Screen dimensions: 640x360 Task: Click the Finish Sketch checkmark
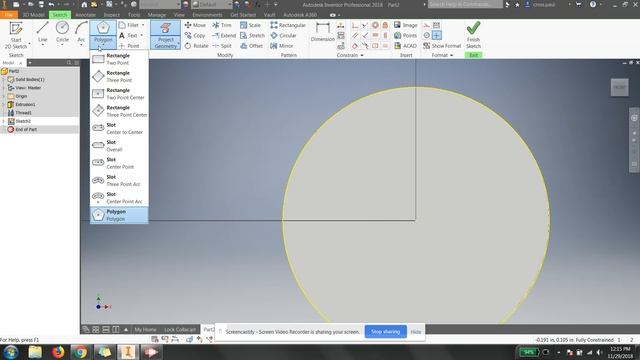coord(473,35)
